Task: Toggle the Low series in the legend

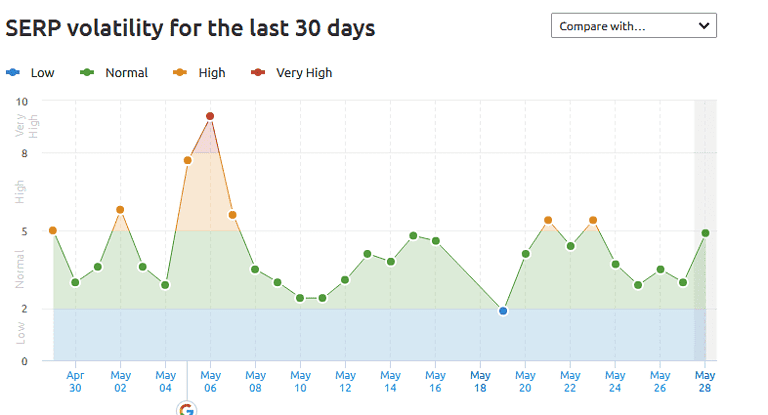Action: coord(31,73)
